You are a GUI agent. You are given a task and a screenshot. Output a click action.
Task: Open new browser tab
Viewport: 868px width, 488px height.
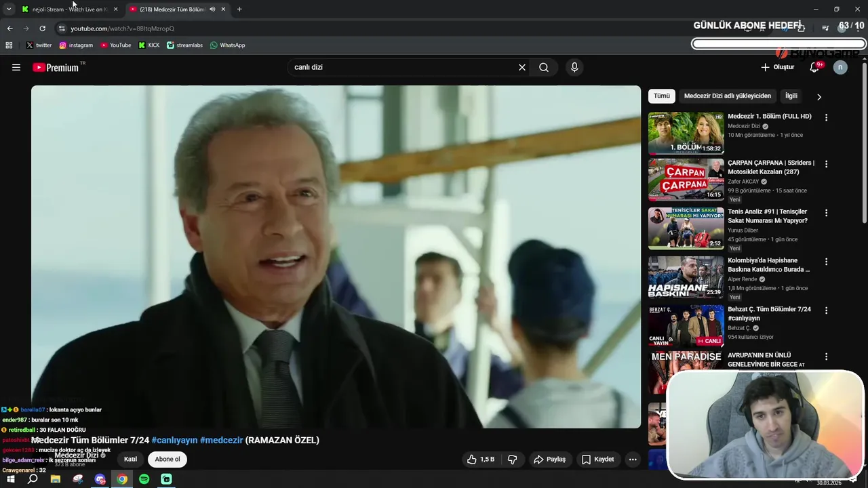[239, 9]
